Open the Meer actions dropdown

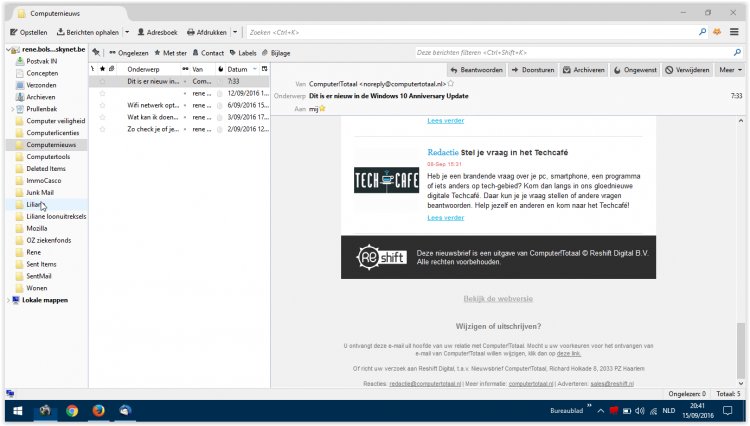[x=729, y=70]
